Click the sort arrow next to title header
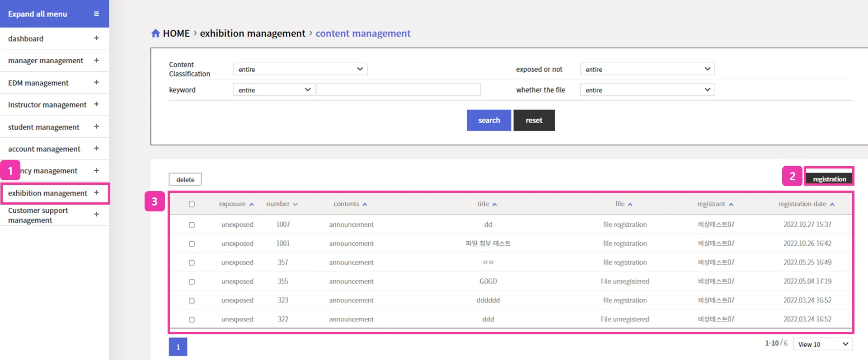The height and width of the screenshot is (360, 868). pyautogui.click(x=495, y=205)
